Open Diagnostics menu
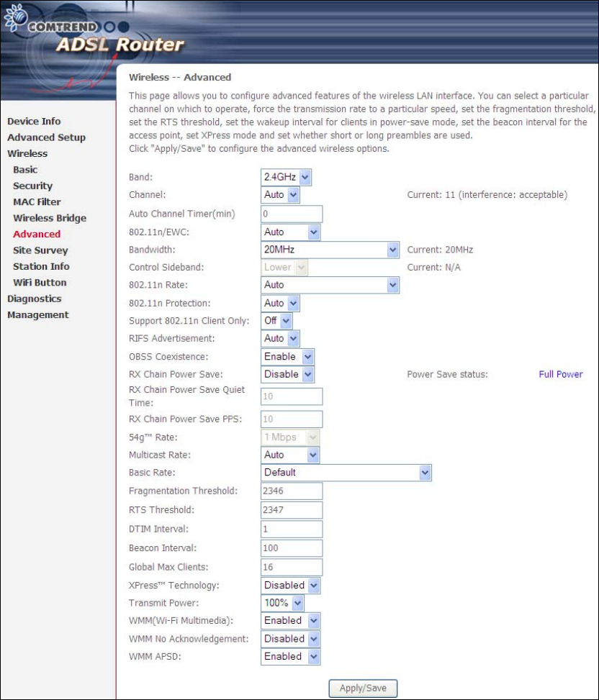Screen dimensions: 599x700 point(35,299)
